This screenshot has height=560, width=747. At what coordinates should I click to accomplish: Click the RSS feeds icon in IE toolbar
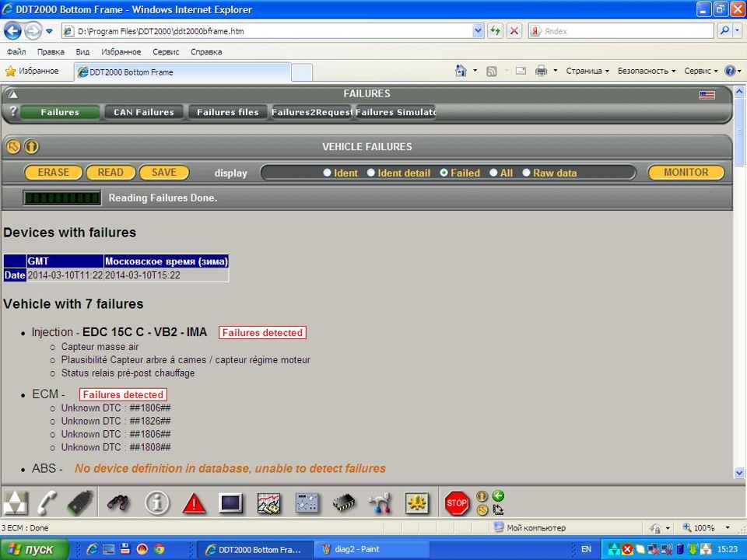pyautogui.click(x=492, y=72)
